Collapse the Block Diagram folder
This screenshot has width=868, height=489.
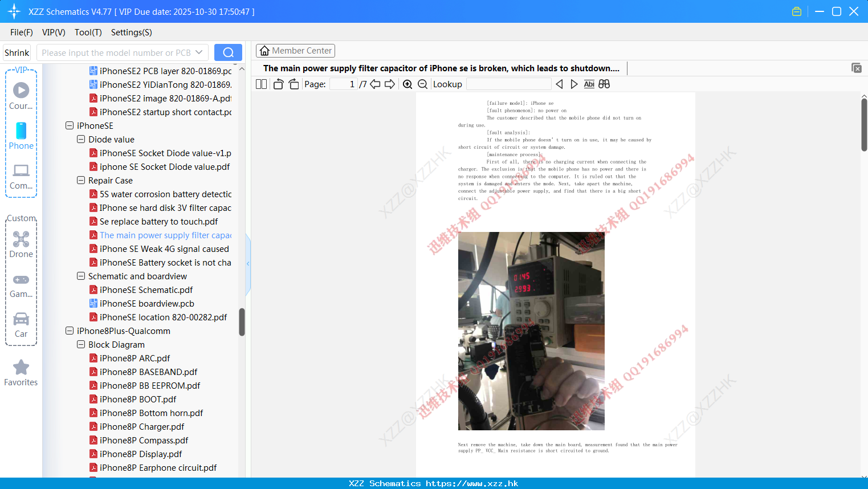(x=81, y=344)
